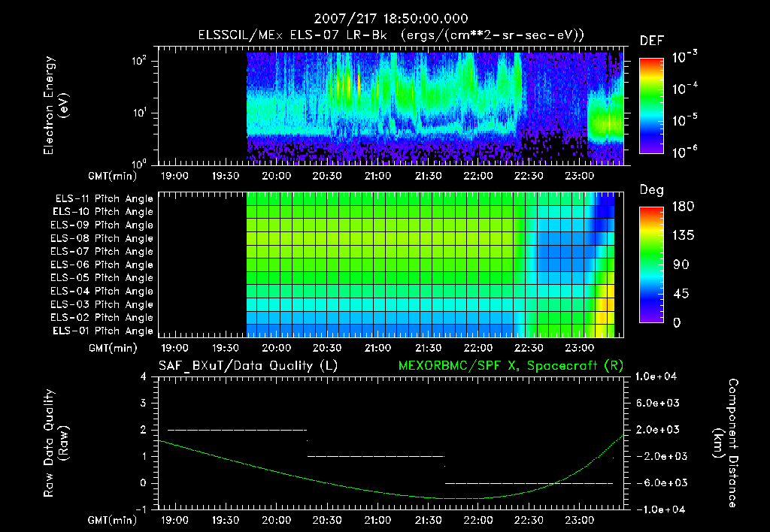This screenshot has height=532, width=770.
Task: Click the ELS-09 Pitch Angle row label
Action: (x=102, y=225)
